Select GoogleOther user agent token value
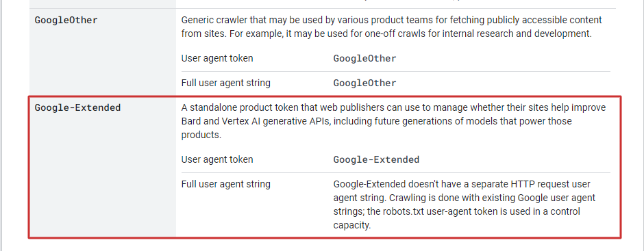The height and width of the screenshot is (251, 644). [x=364, y=58]
